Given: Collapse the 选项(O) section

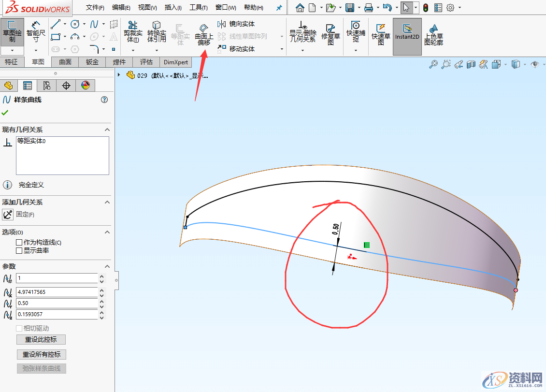Looking at the screenshot, I should pos(107,232).
